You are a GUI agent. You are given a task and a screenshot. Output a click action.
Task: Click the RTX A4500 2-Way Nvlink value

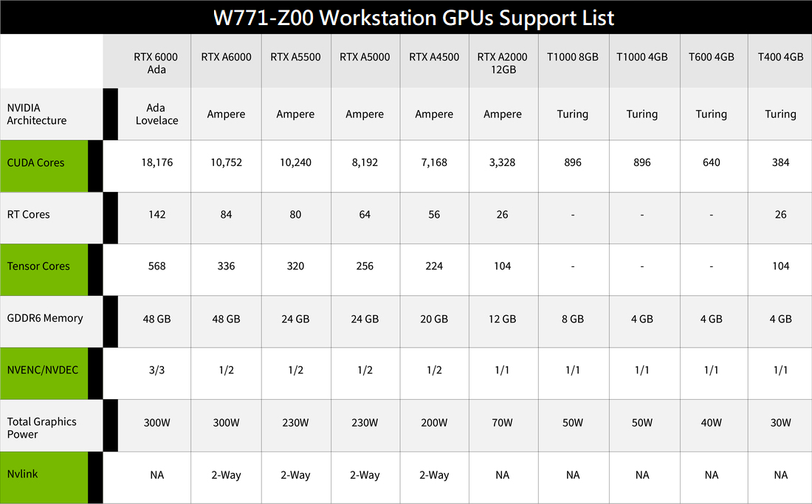434,475
